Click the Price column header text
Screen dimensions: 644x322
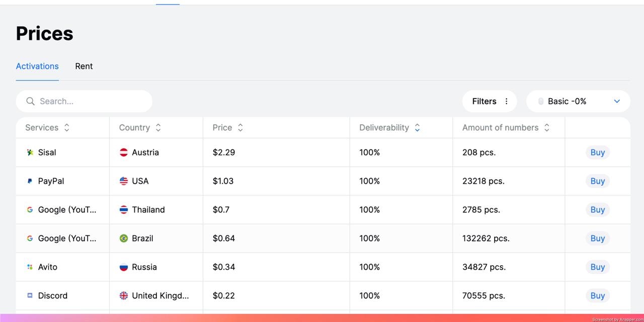pos(222,128)
